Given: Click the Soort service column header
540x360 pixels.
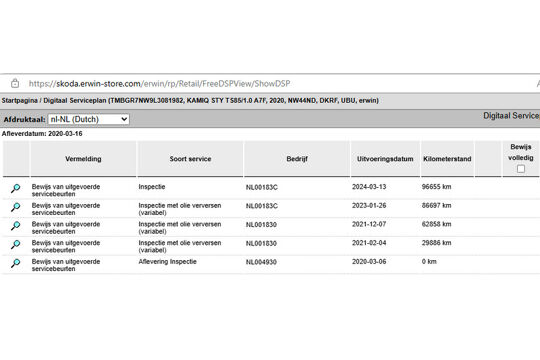Looking at the screenshot, I should coord(190,159).
